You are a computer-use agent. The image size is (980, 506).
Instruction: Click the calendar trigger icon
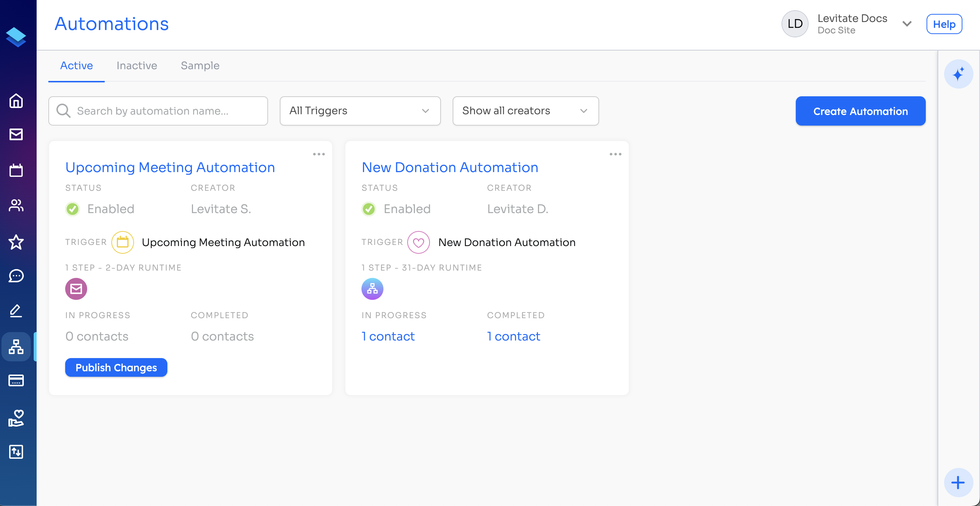point(122,242)
